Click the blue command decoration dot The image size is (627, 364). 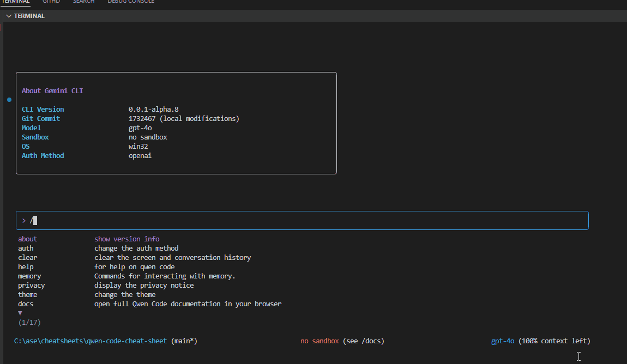9,100
